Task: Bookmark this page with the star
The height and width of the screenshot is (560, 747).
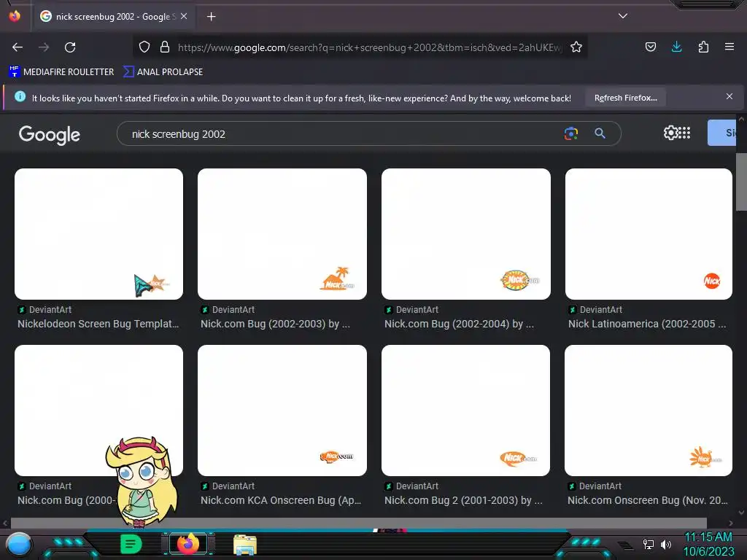Action: pyautogui.click(x=576, y=47)
